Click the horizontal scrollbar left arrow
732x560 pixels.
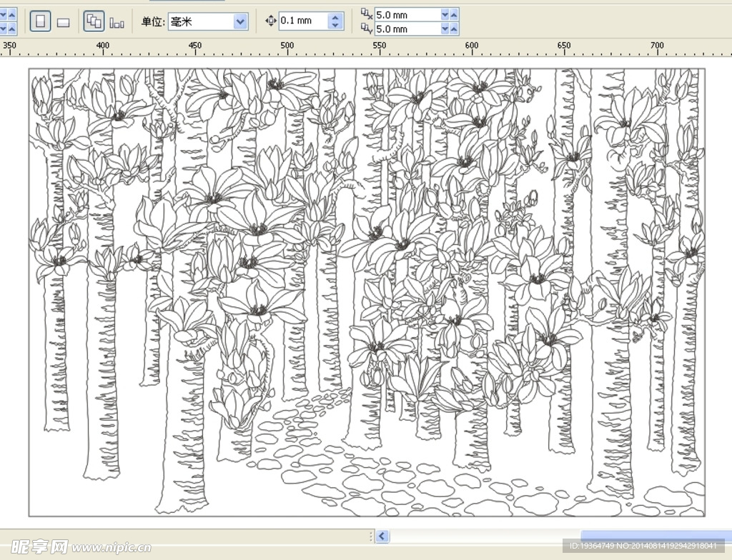[382, 536]
